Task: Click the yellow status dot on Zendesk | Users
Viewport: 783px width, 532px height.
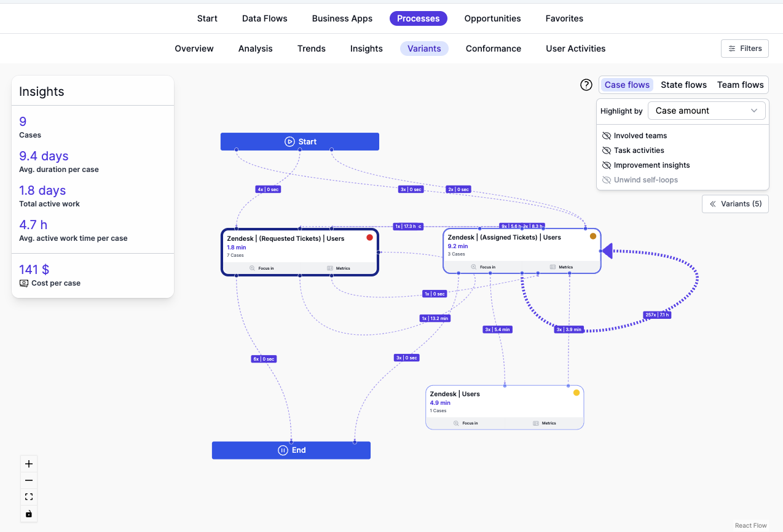Action: pyautogui.click(x=576, y=393)
